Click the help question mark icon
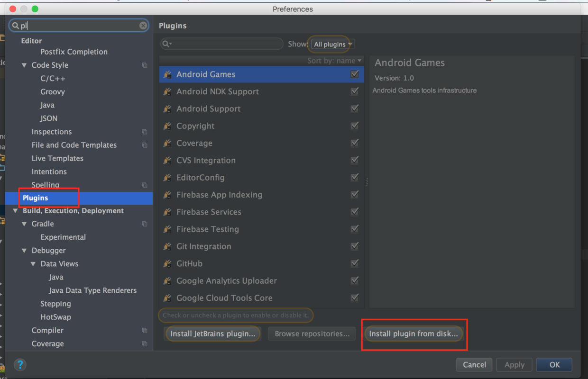Viewport: 588px width, 379px height. click(20, 365)
